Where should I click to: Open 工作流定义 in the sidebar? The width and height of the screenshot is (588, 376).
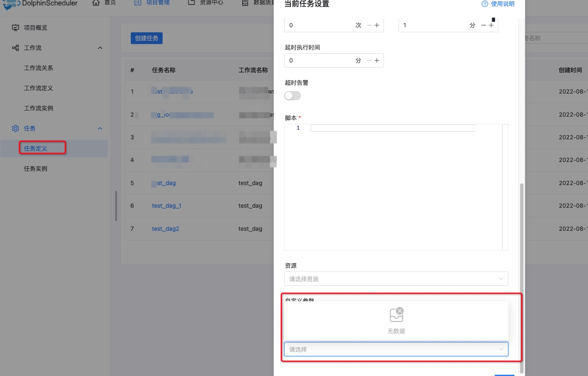click(x=39, y=88)
